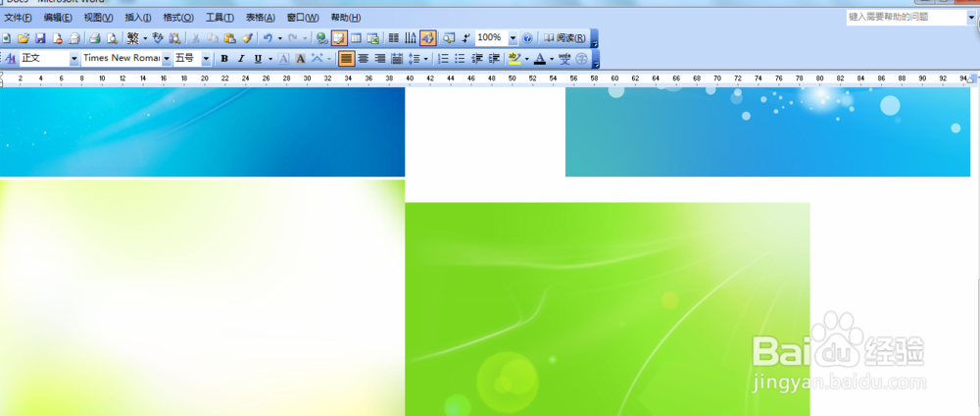Open Styles and Formatting pane icon
The image size is (980, 416).
click(11, 59)
